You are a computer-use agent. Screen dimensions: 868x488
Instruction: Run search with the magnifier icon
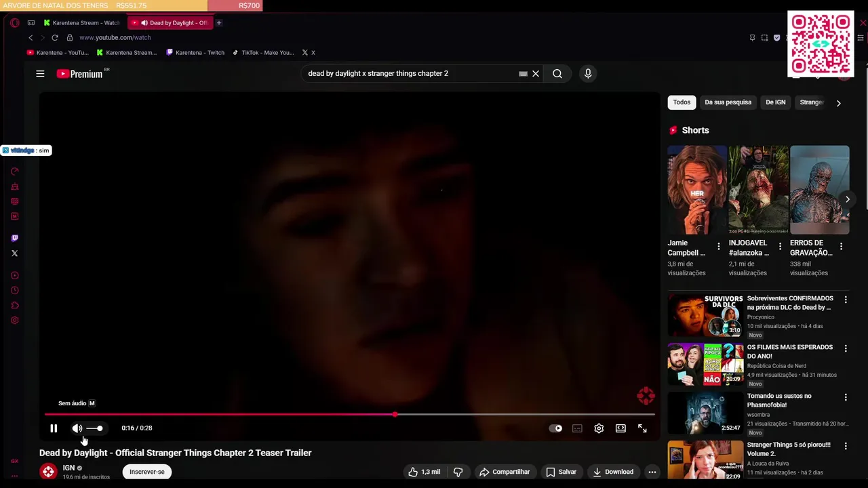[x=557, y=74]
